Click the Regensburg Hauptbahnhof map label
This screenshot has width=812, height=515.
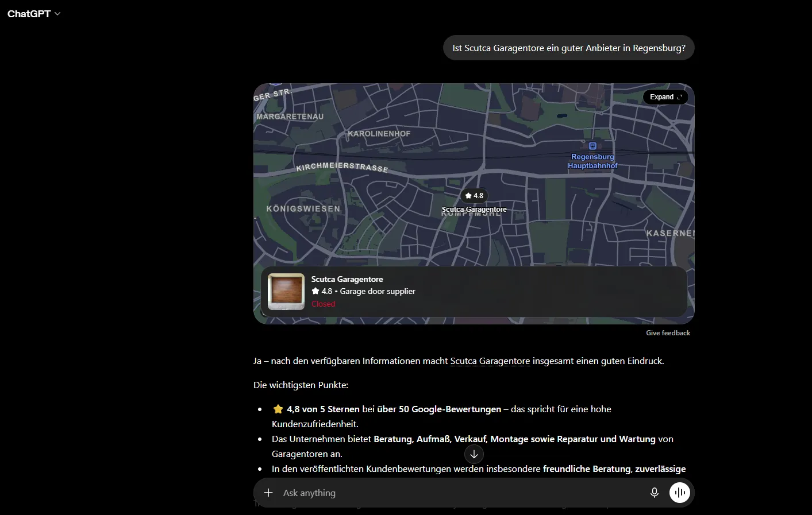(x=592, y=161)
